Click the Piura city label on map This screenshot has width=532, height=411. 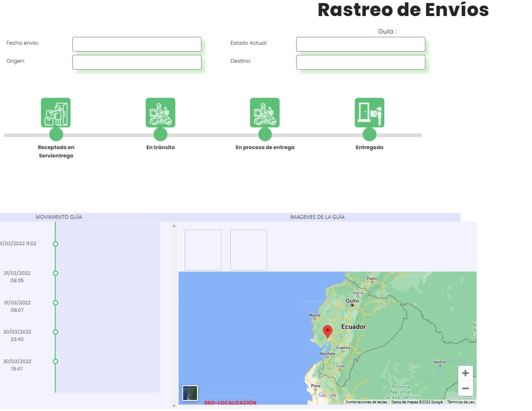[x=316, y=386]
